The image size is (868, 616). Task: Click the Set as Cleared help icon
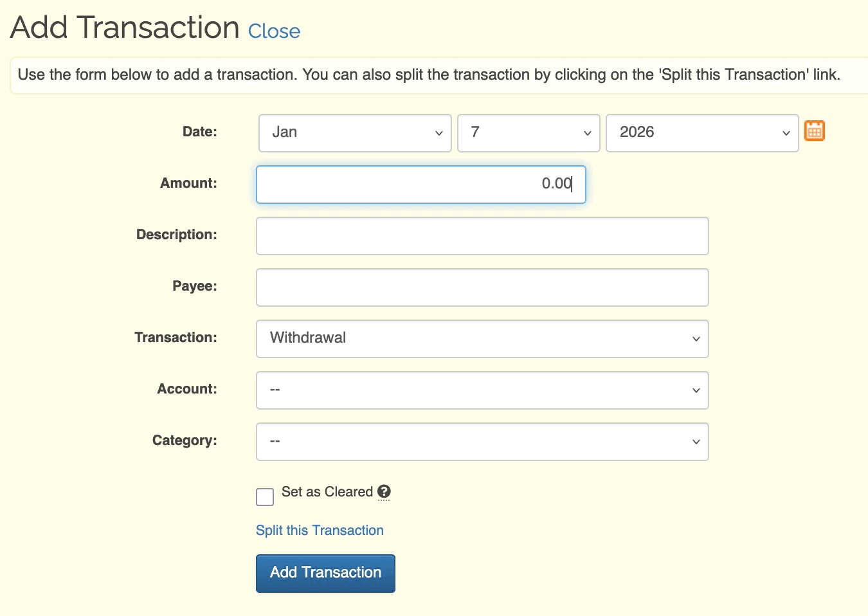[x=384, y=492]
